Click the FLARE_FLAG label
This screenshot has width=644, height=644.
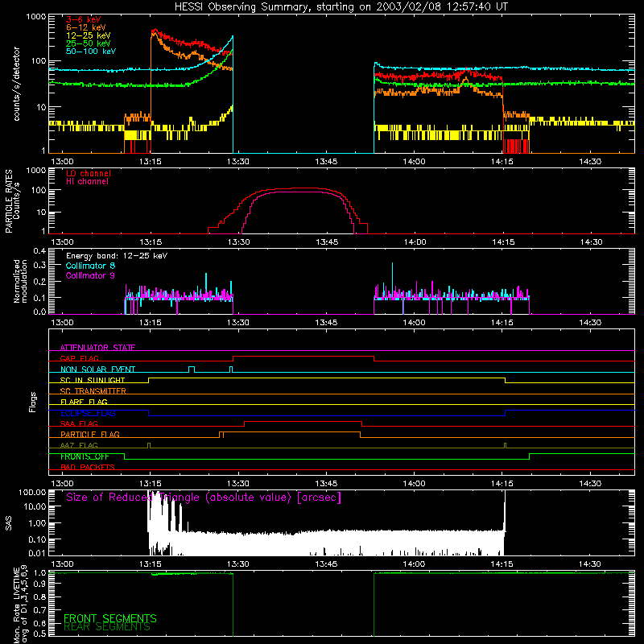click(x=84, y=402)
